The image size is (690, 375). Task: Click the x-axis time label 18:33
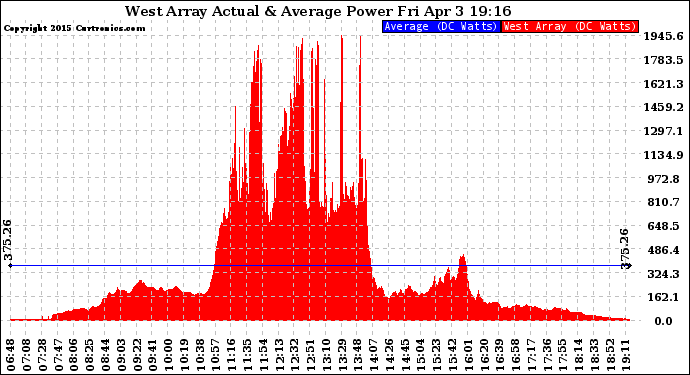(x=595, y=355)
